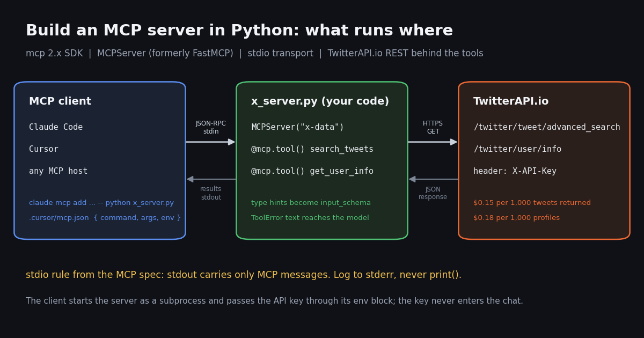This screenshot has width=644, height=338.
Task: Click the sentence about the client starting a subprocess
Action: coord(274,301)
